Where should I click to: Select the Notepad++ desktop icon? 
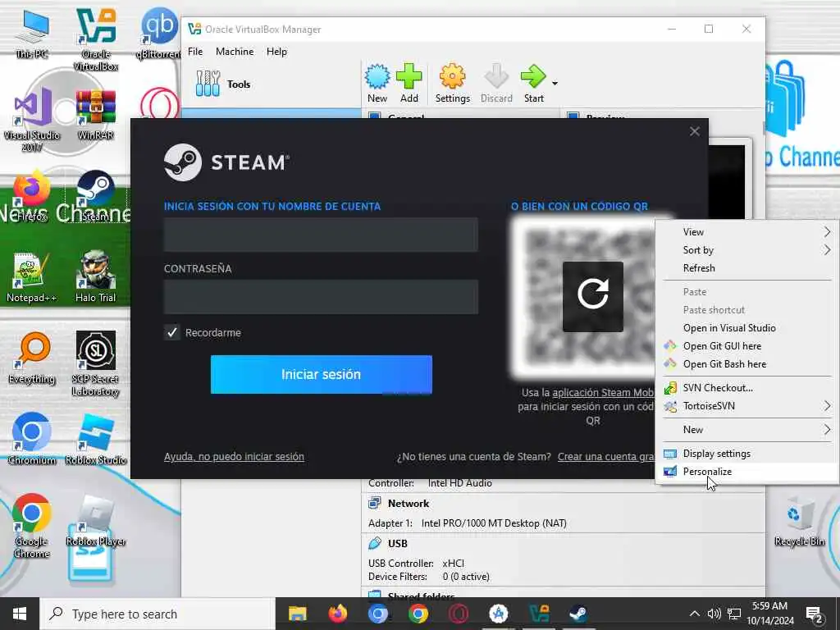pyautogui.click(x=31, y=277)
